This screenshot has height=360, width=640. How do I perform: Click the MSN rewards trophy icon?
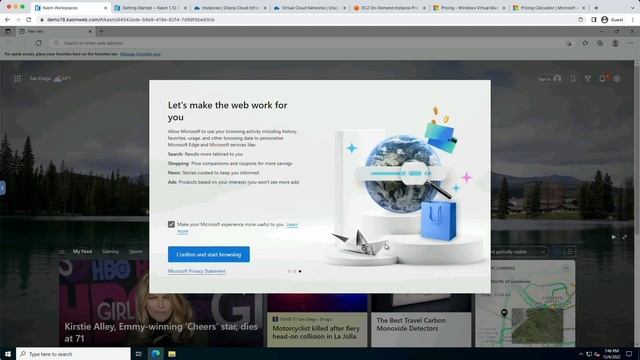coord(587,78)
